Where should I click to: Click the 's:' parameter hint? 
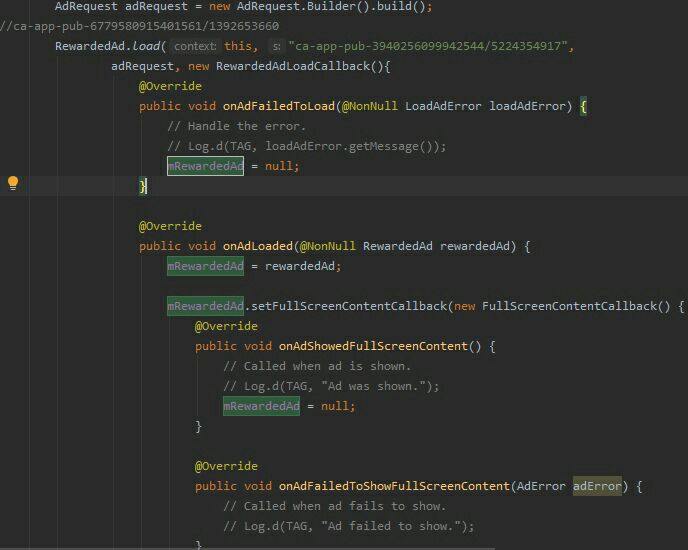[x=276, y=47]
